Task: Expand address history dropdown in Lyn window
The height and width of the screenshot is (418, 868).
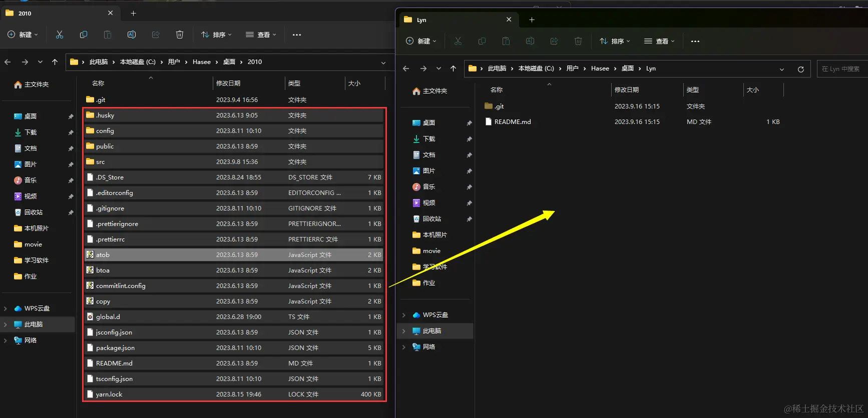Action: click(782, 69)
